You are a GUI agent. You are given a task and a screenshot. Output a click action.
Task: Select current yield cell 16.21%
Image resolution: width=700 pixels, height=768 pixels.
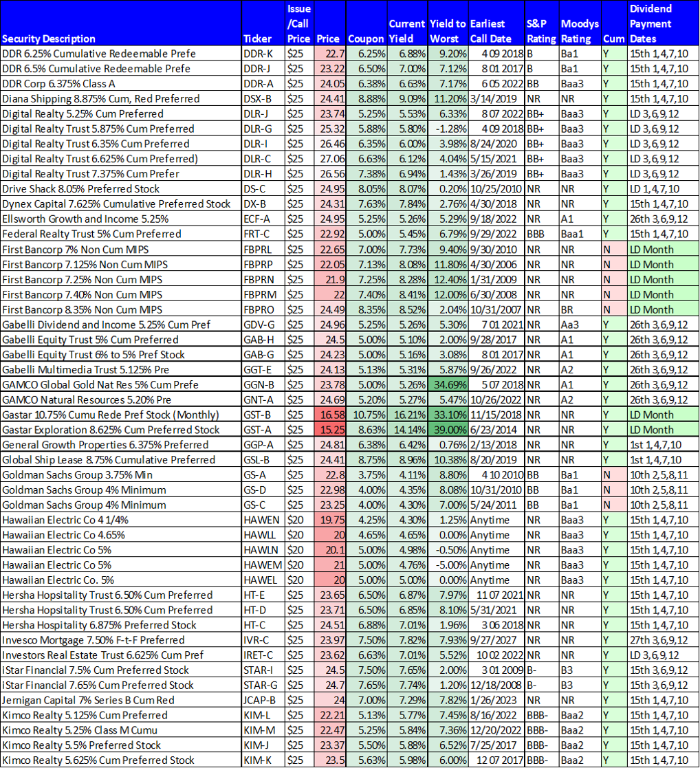[407, 415]
